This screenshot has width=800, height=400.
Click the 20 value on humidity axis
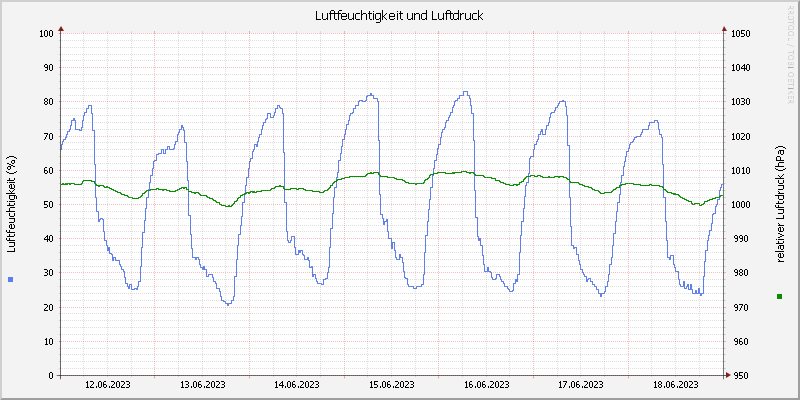[48, 307]
